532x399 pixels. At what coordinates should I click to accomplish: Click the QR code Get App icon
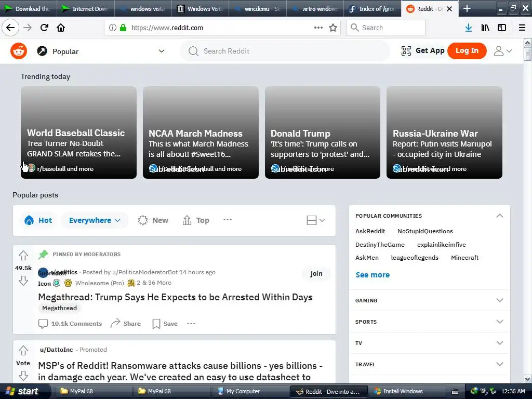point(406,51)
